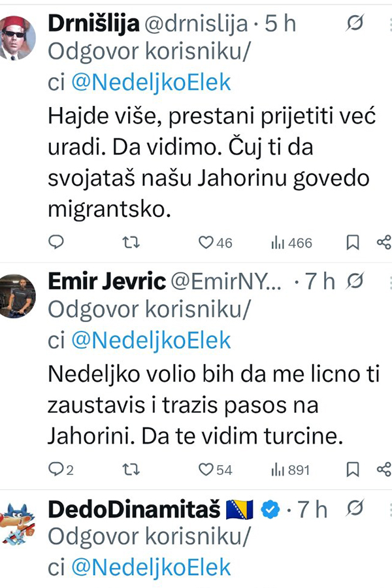Open @NedeljkoElek mention in Drnišlija's reply
The height and width of the screenshot is (588, 392).
(150, 83)
